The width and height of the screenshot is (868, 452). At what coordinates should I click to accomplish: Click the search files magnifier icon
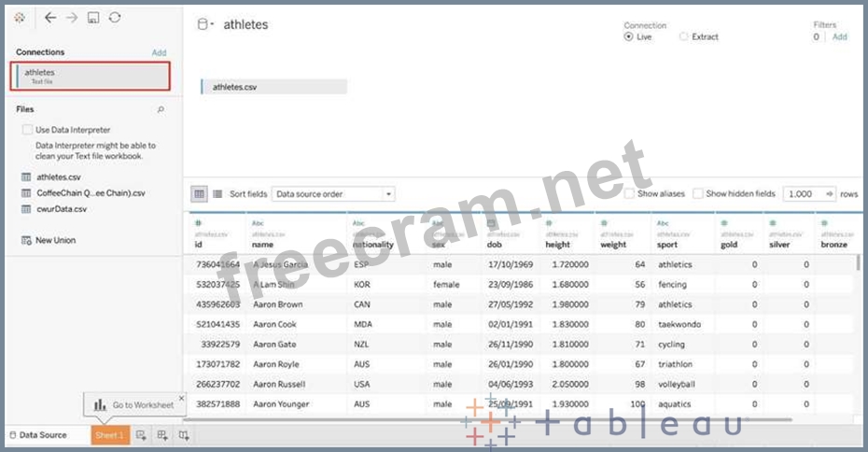pos(161,109)
